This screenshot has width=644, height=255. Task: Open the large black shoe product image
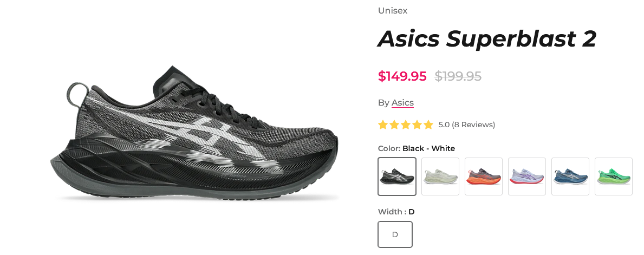tap(194, 133)
